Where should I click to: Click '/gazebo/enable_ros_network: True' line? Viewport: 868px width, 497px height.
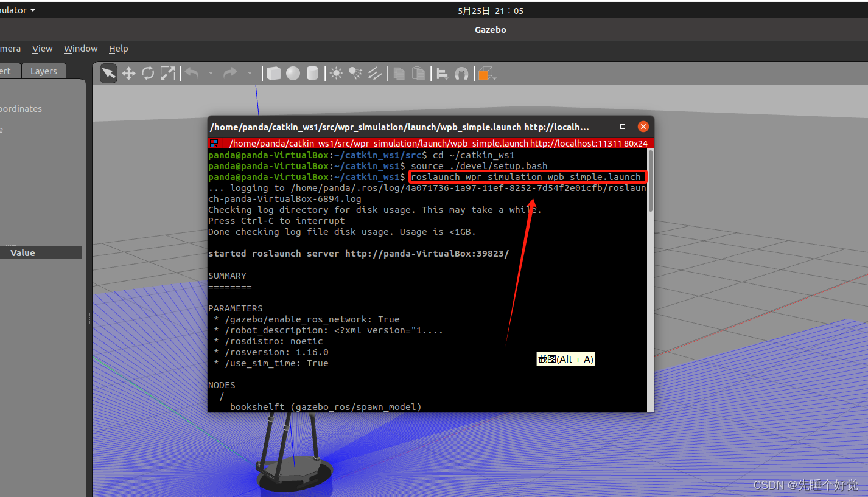[x=306, y=319]
